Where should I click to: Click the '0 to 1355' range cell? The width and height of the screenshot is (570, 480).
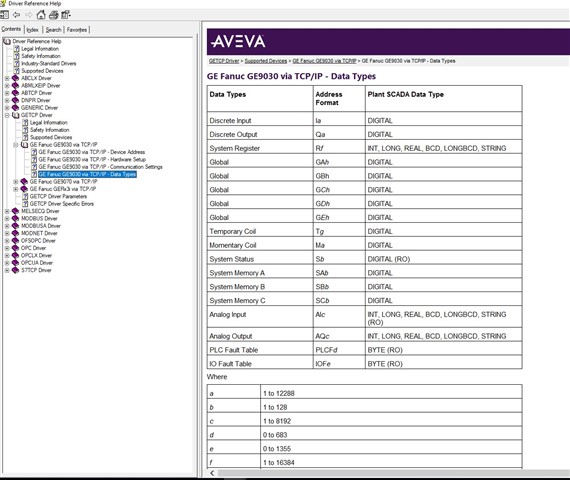coord(391,448)
